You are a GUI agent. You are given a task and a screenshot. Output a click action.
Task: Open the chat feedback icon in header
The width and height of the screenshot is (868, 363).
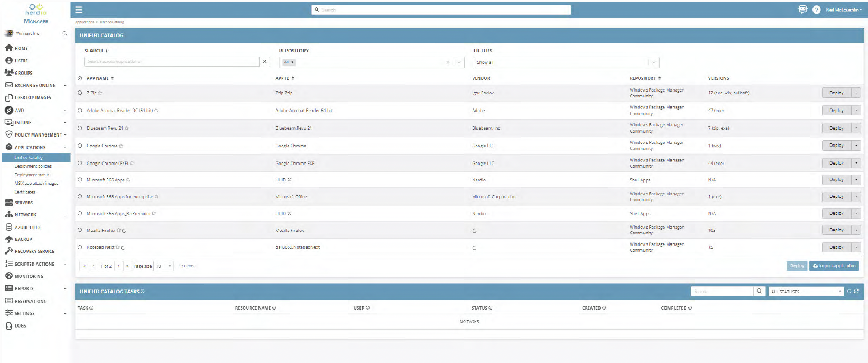pos(802,10)
